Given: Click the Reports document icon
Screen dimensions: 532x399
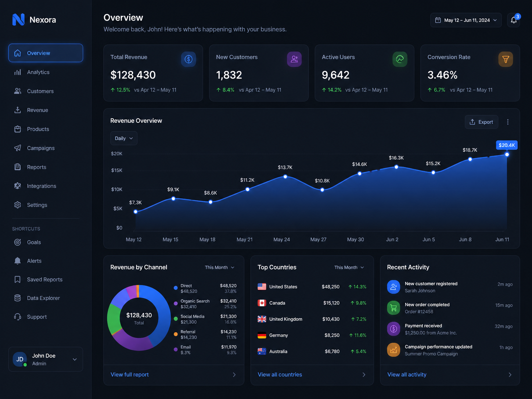Looking at the screenshot, I should click(x=17, y=167).
